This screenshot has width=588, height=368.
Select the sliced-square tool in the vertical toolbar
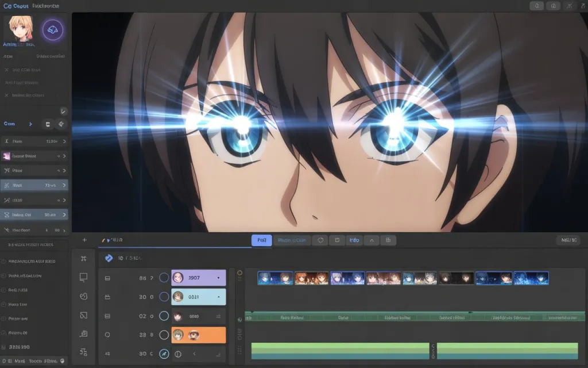pyautogui.click(x=84, y=316)
